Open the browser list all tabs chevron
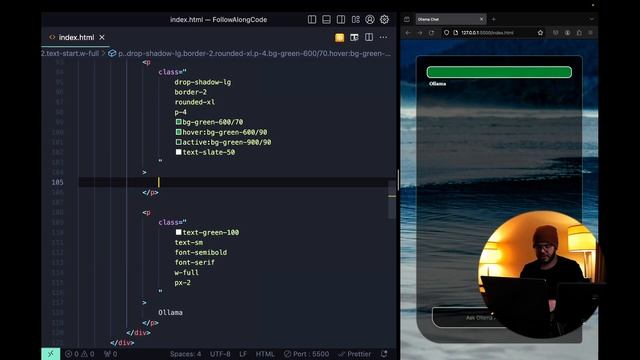The image size is (640, 360). (592, 19)
